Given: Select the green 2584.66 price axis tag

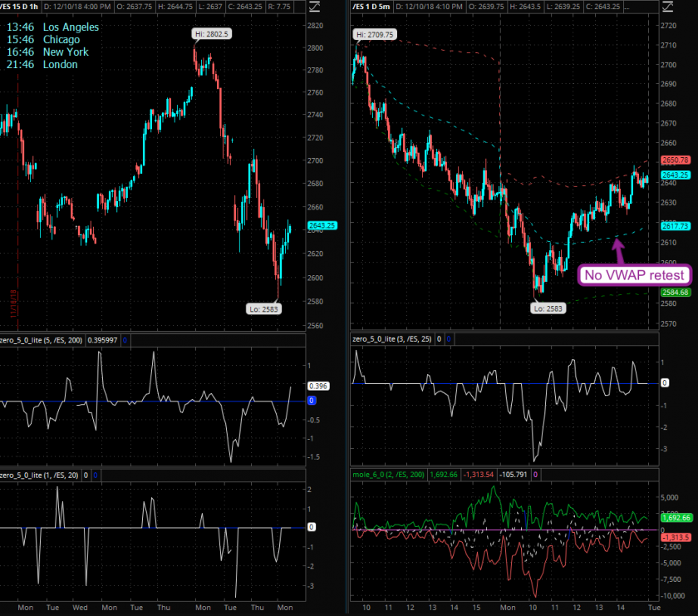Looking at the screenshot, I should [x=674, y=293].
